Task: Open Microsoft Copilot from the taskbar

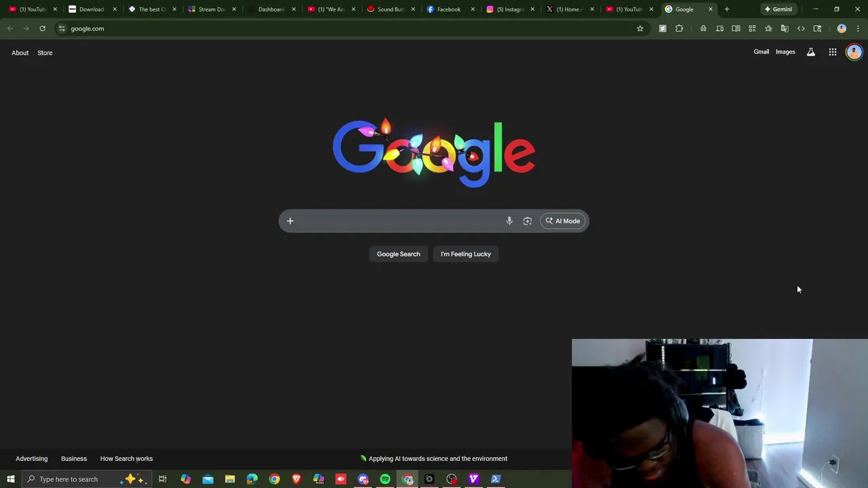Action: [x=185, y=479]
